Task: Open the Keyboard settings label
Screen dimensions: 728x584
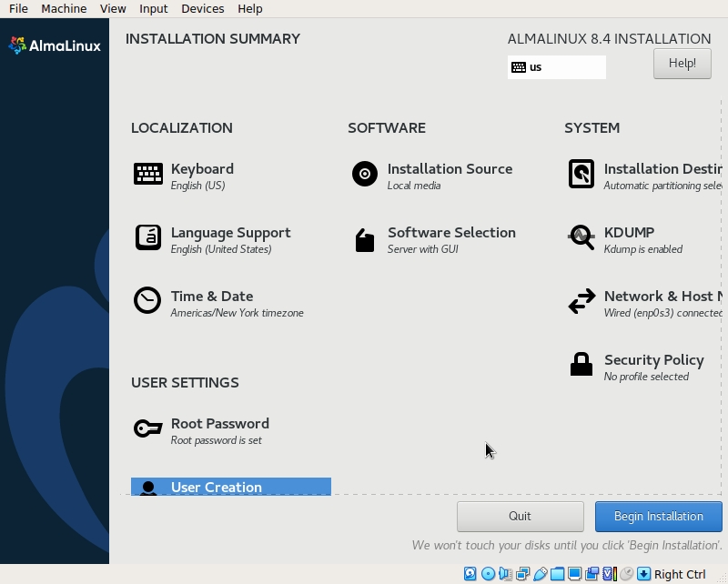Action: click(x=202, y=169)
